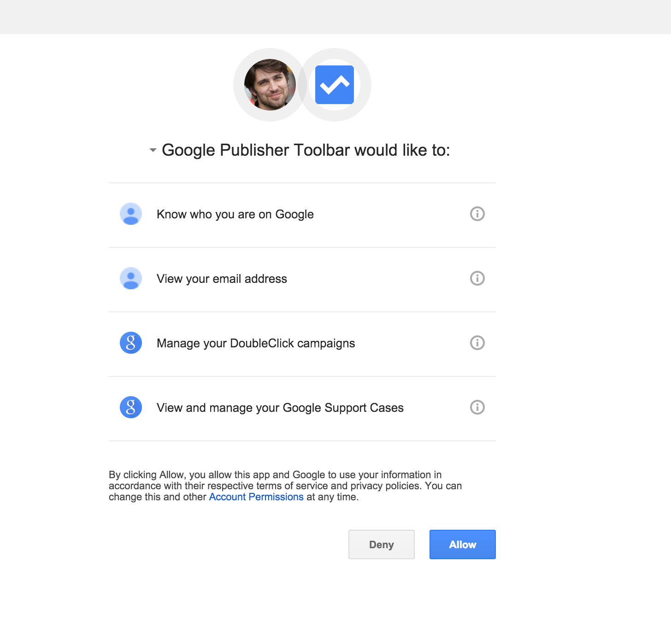This screenshot has height=644, width=671.
Task: Open info for Manage your DoubleClick campaigns
Action: click(477, 343)
